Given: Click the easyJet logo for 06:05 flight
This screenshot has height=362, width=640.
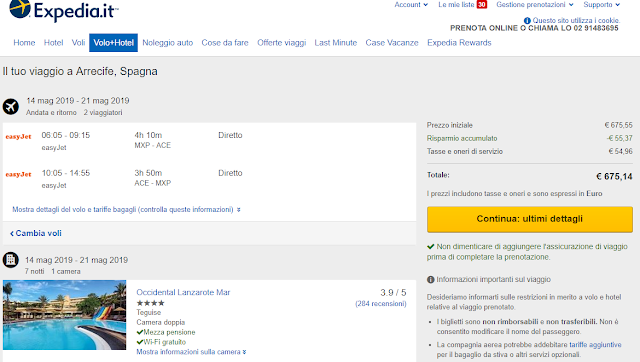Looking at the screenshot, I should click(18, 137).
